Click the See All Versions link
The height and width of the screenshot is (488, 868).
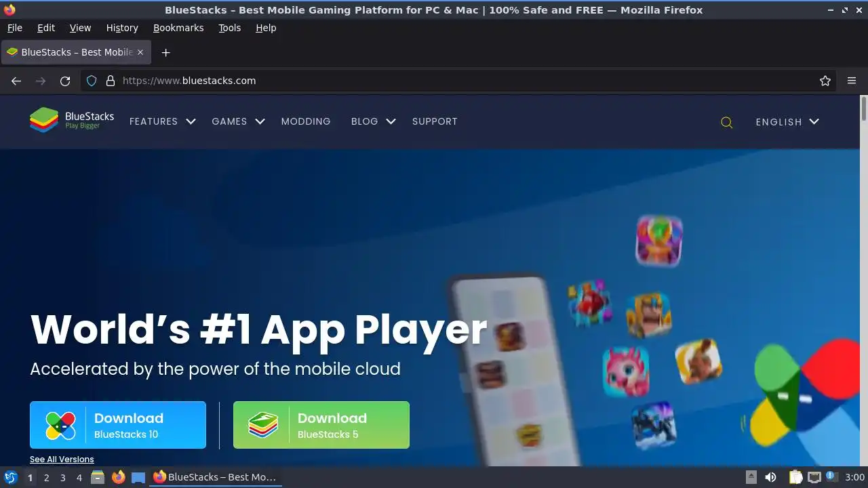click(x=62, y=460)
